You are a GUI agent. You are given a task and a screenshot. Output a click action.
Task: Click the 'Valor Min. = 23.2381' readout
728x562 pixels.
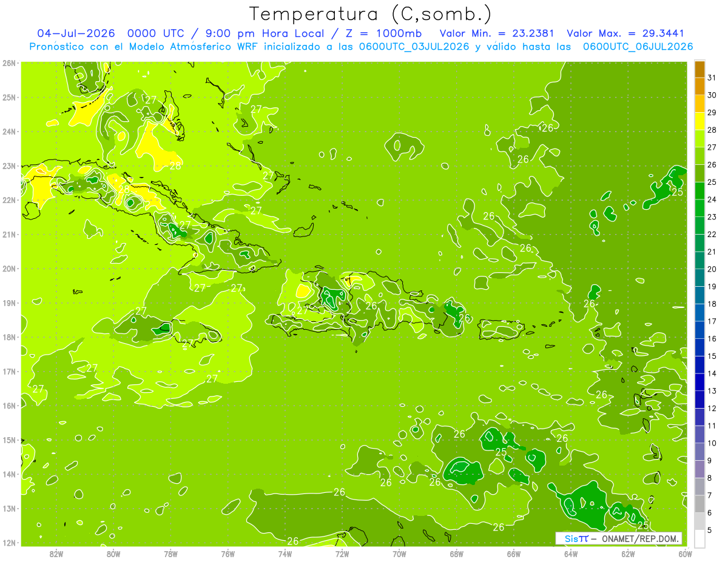point(497,33)
